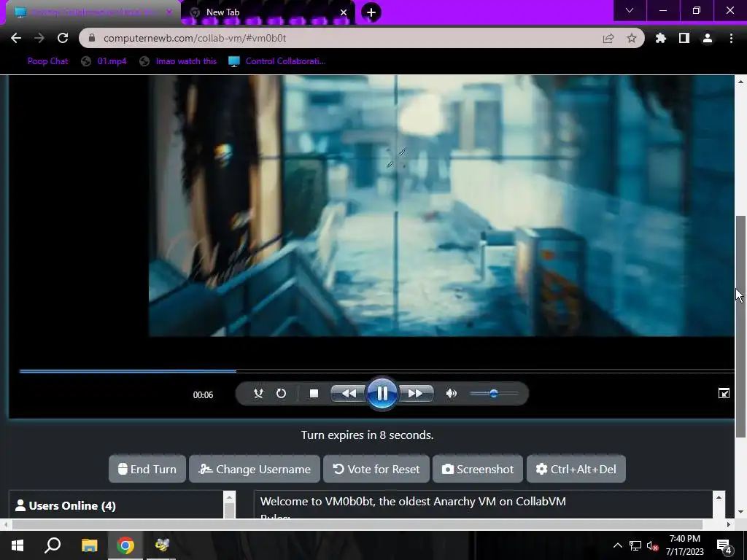Toggle repeat in the media player
This screenshot has width=747, height=560.
(x=281, y=393)
